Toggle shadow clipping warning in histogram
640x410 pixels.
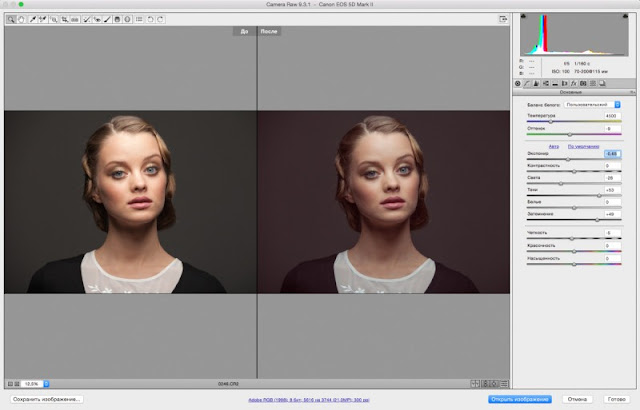tap(524, 18)
